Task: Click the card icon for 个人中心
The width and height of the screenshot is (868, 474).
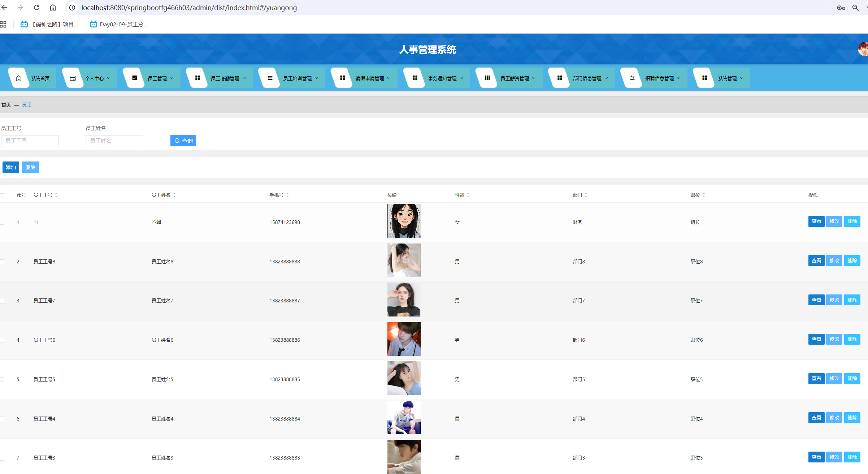Action: coord(73,78)
